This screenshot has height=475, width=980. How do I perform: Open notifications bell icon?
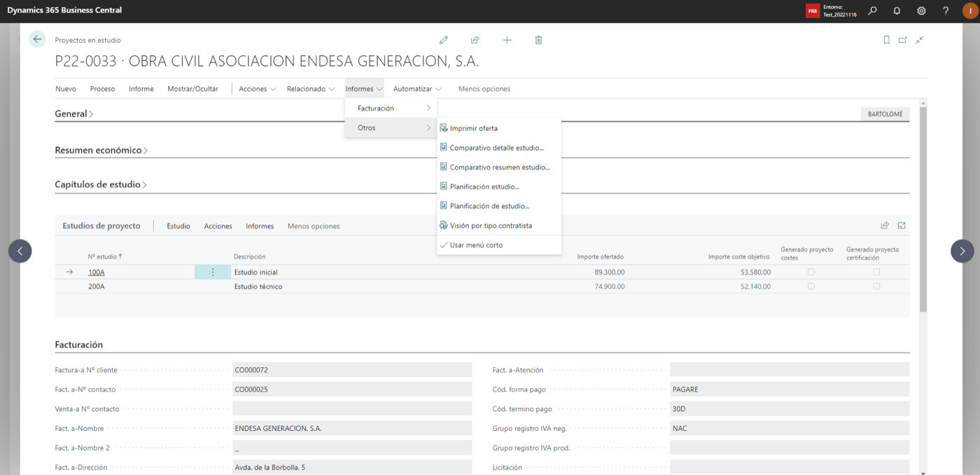[x=897, y=11]
